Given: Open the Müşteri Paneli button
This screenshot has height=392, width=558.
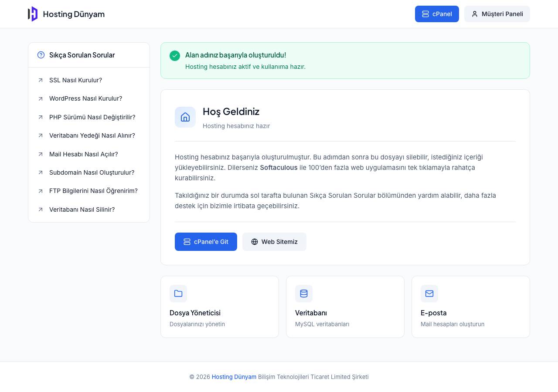Looking at the screenshot, I should [x=497, y=14].
